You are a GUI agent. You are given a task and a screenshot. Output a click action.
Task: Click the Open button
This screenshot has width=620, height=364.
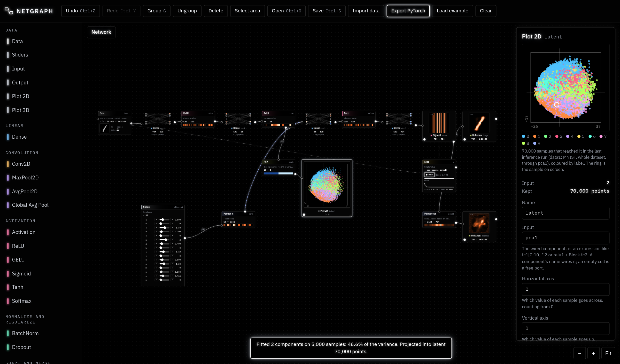286,11
